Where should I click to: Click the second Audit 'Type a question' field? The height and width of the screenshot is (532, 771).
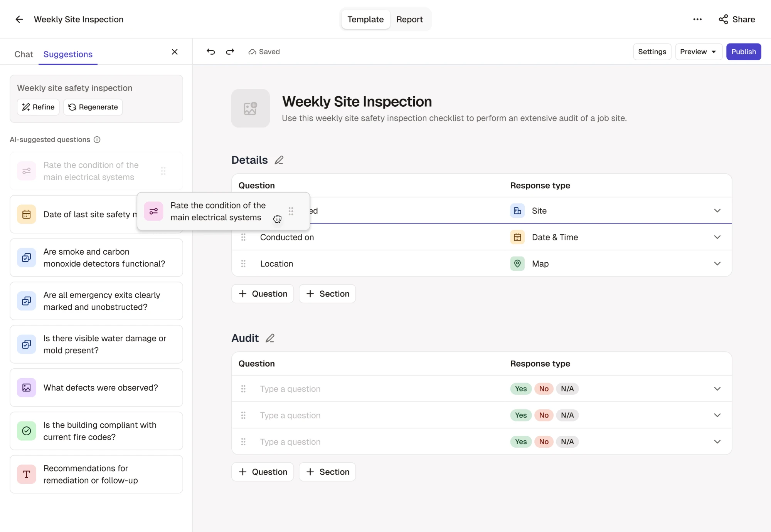tap(290, 415)
